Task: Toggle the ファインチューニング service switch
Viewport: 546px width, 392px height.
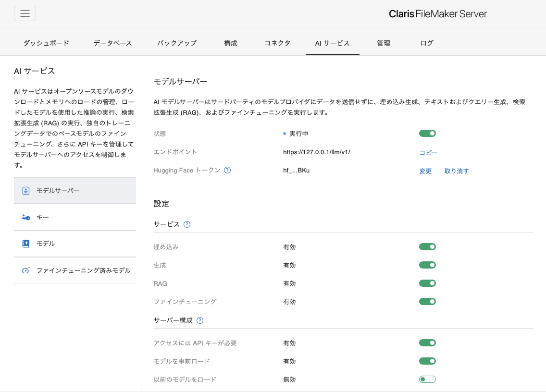Action: (427, 302)
